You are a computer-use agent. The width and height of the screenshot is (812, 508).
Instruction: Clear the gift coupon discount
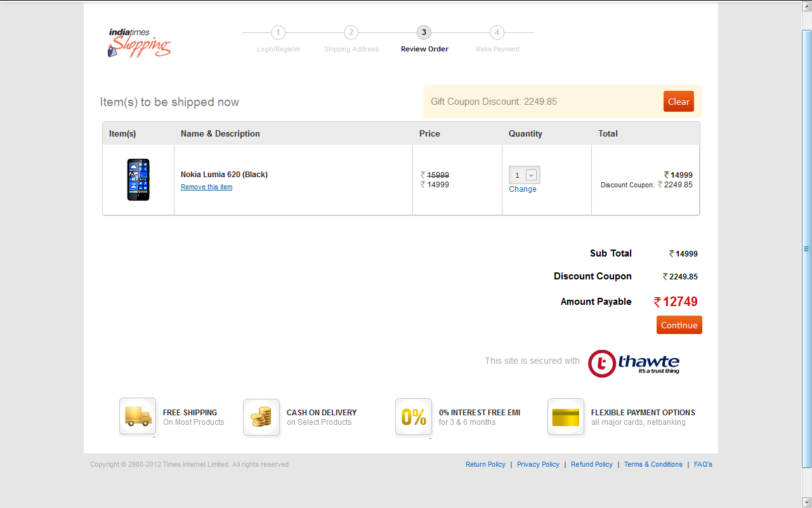coord(678,102)
